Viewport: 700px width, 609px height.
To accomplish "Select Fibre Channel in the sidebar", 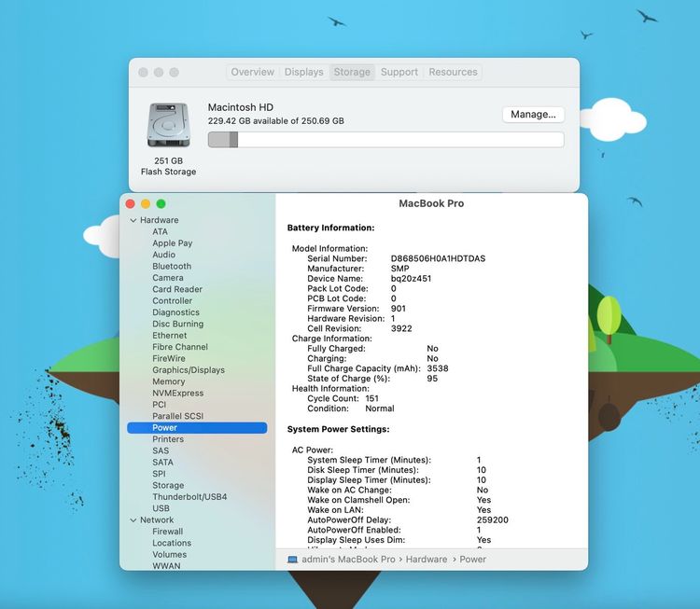I will point(180,347).
